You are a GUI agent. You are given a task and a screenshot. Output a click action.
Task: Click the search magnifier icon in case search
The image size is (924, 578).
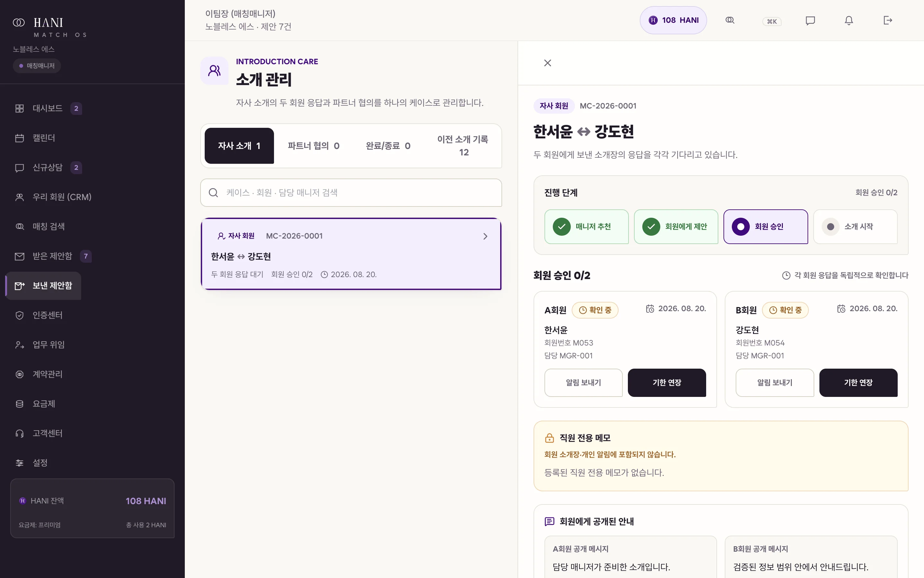tap(213, 193)
